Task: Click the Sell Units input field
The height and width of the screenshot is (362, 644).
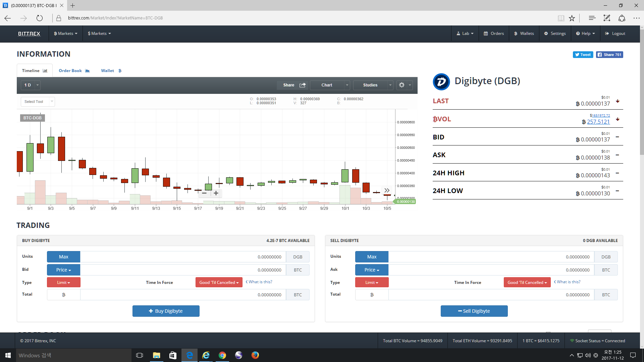Action: (x=491, y=257)
